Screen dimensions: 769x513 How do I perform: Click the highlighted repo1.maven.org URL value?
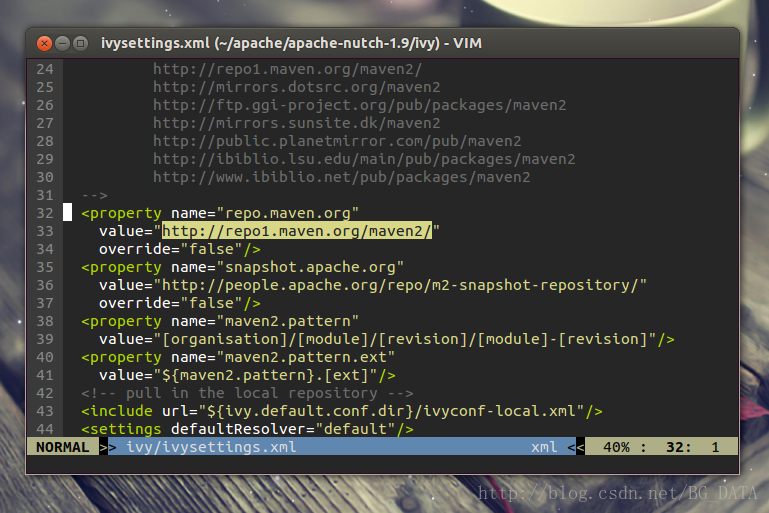tap(297, 231)
